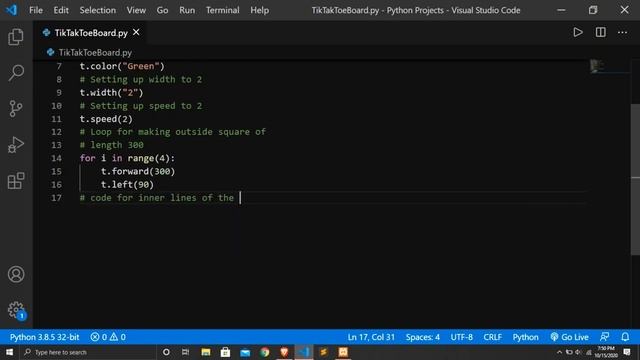
Task: Open the Run and Debug view
Action: click(x=16, y=144)
